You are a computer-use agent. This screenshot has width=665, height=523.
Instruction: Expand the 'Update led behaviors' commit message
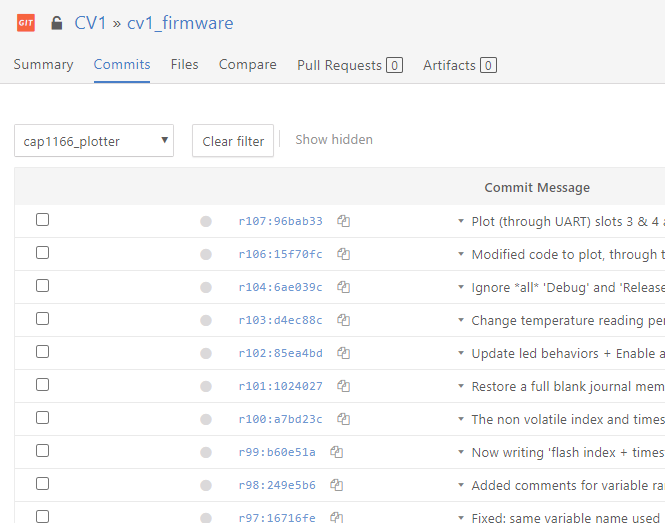click(461, 353)
